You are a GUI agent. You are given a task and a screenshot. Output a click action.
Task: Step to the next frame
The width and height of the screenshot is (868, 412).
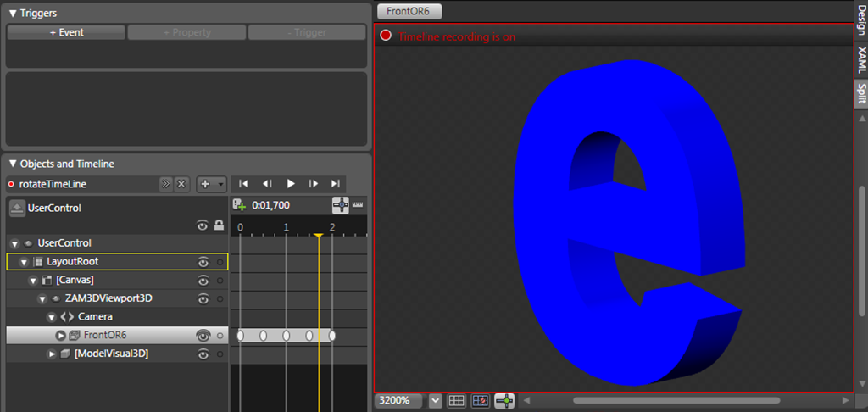(x=314, y=184)
